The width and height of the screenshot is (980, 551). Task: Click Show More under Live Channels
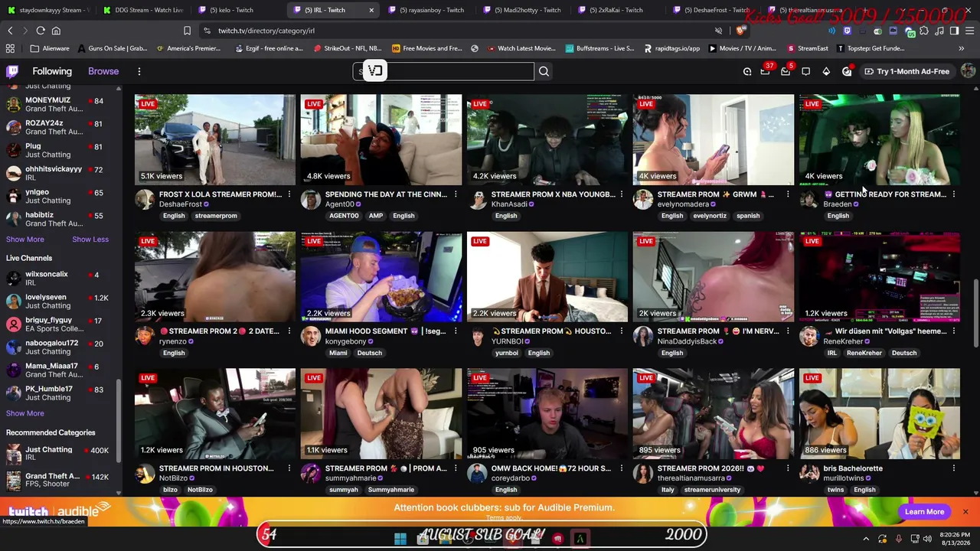24,413
